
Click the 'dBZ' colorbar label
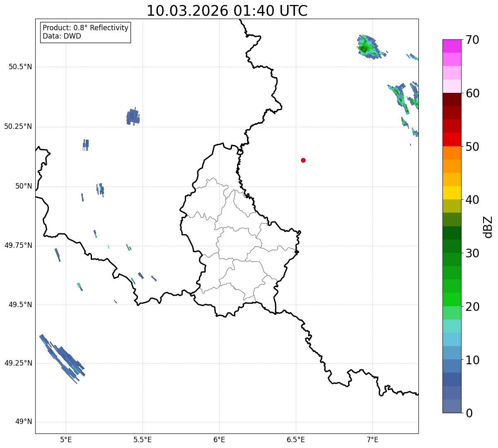(488, 226)
